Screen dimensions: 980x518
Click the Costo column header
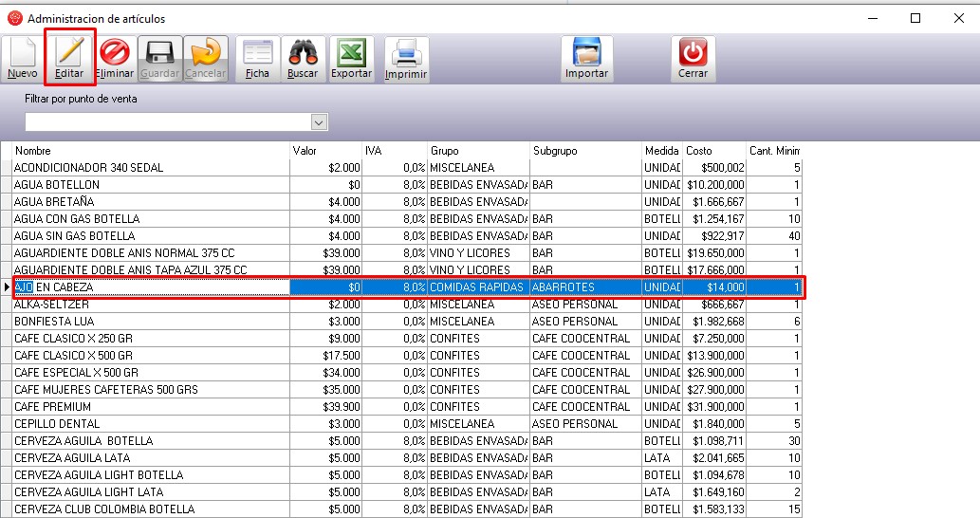point(714,151)
